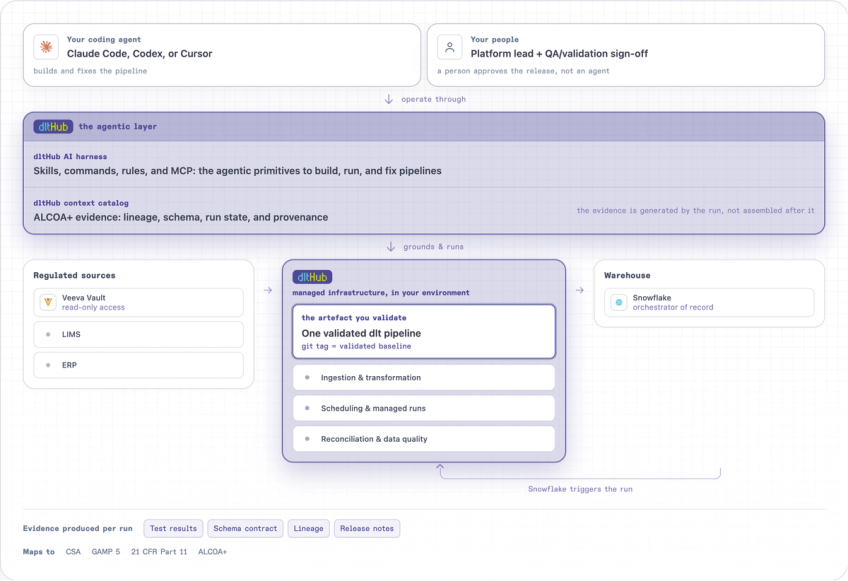Click the orange Claude starburst icon
The height and width of the screenshot is (581, 848).
pyautogui.click(x=46, y=47)
